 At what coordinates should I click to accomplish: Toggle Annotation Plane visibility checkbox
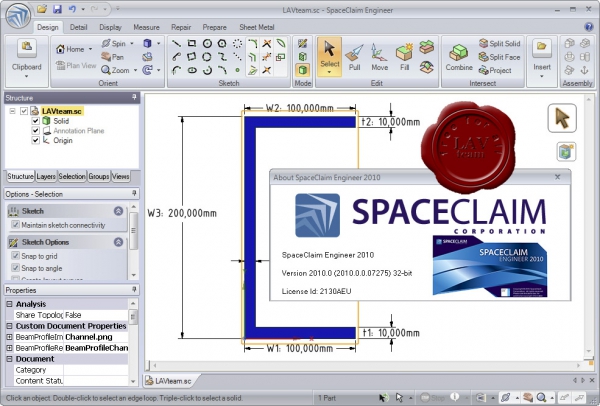[x=35, y=130]
